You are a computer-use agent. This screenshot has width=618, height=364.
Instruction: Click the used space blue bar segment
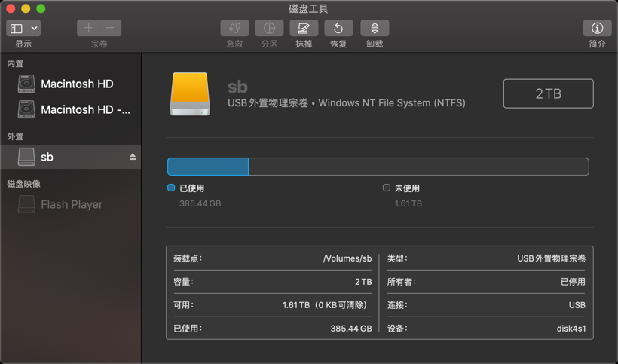(x=208, y=167)
